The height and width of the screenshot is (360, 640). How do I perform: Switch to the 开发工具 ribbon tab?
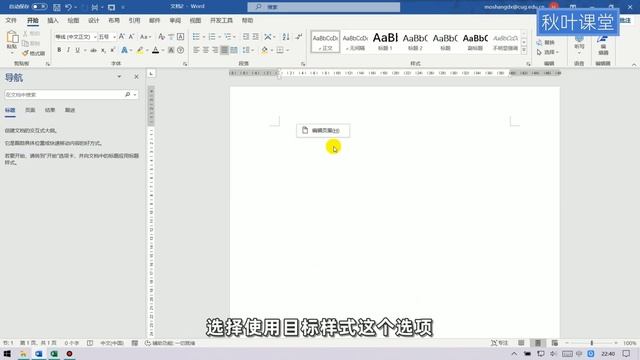pyautogui.click(x=221, y=20)
